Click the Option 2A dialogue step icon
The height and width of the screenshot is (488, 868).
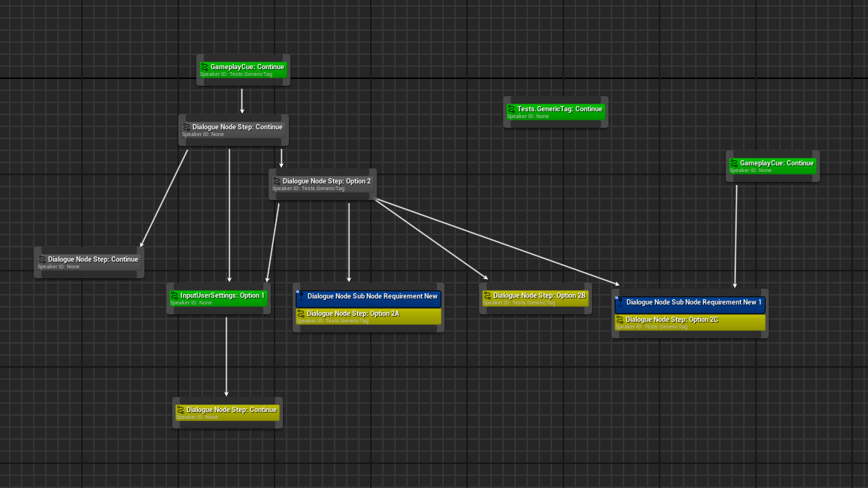click(301, 314)
